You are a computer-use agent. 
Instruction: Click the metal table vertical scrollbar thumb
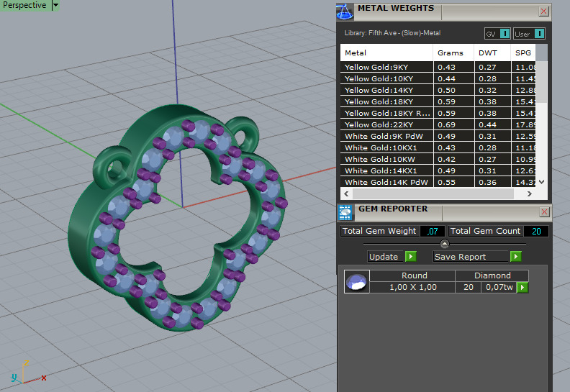542,82
